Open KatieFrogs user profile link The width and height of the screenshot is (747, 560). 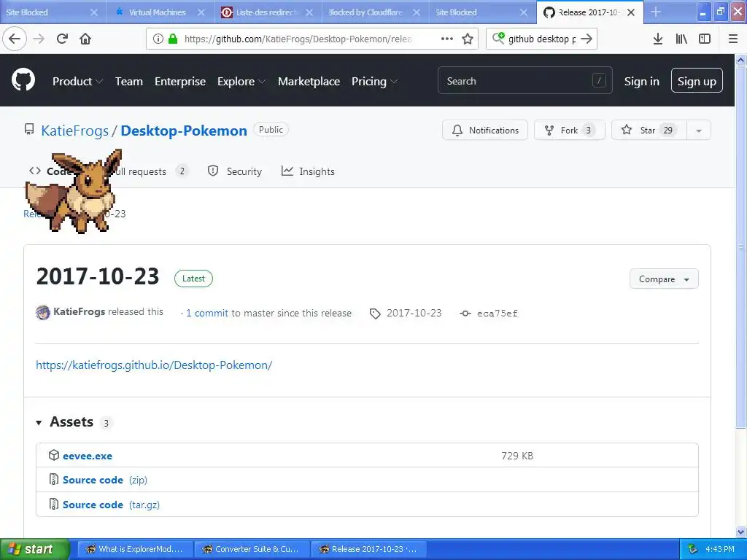point(75,131)
